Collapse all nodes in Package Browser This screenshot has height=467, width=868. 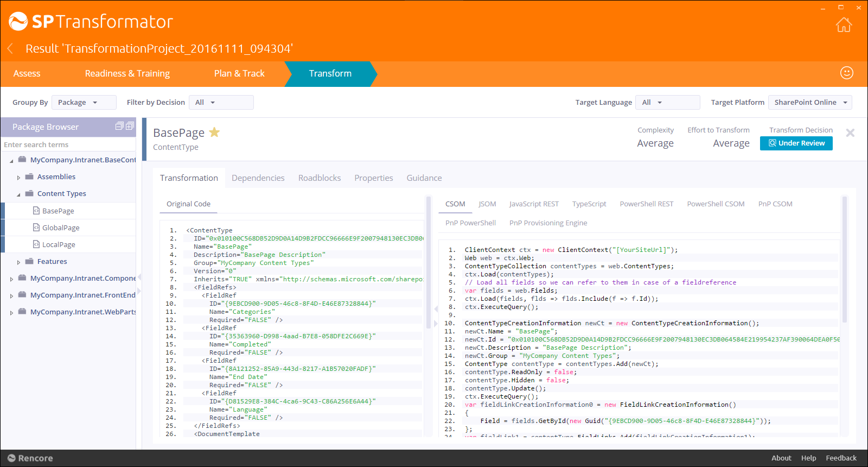point(119,126)
